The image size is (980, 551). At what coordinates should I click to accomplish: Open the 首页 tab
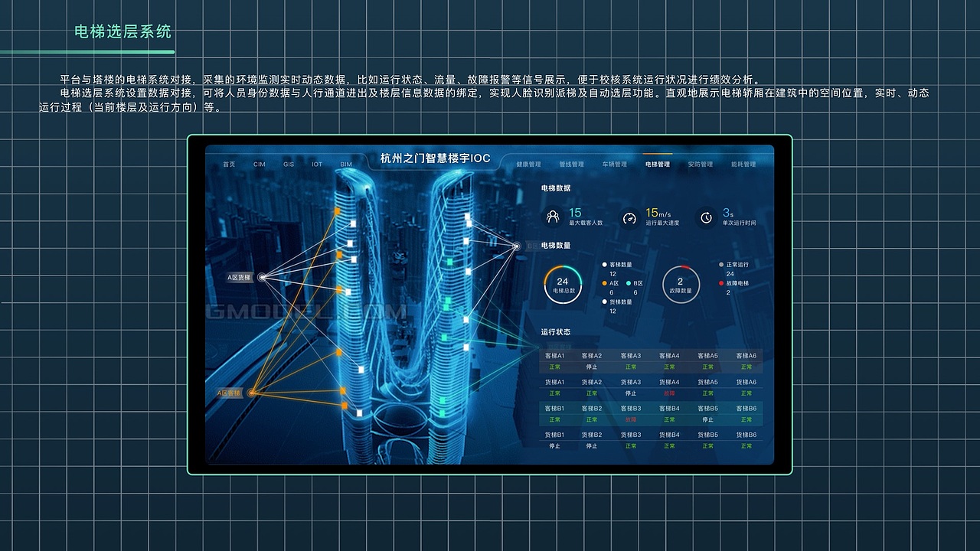click(x=229, y=165)
